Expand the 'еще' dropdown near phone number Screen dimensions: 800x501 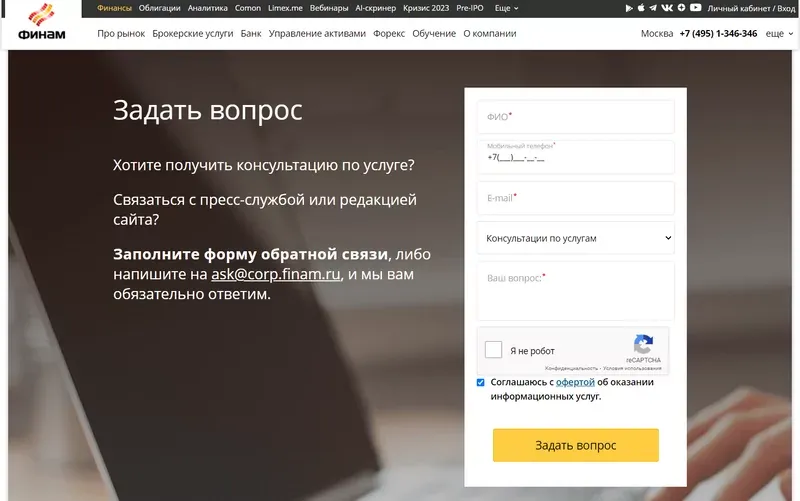779,34
